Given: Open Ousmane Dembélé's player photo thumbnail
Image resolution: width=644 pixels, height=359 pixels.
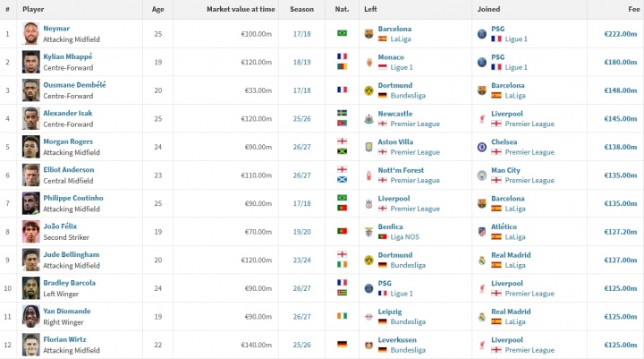Looking at the screenshot, I should click(30, 90).
